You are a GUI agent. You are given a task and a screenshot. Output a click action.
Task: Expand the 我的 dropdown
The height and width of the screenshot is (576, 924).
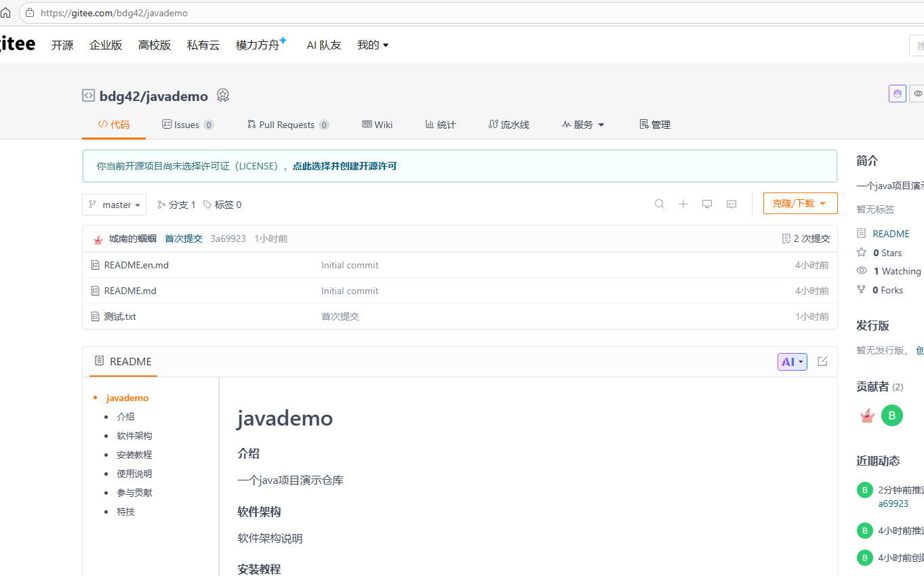click(x=373, y=45)
